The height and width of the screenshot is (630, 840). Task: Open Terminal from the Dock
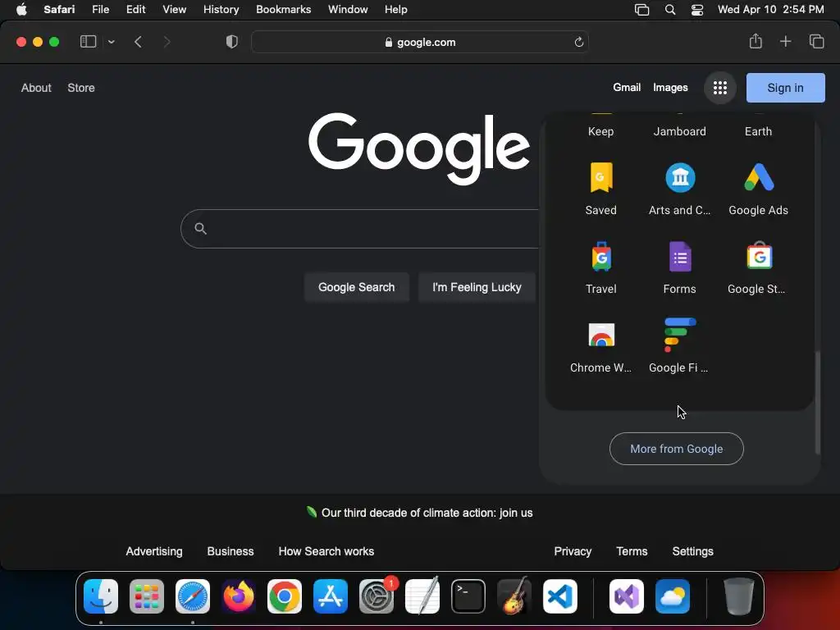[468, 596]
